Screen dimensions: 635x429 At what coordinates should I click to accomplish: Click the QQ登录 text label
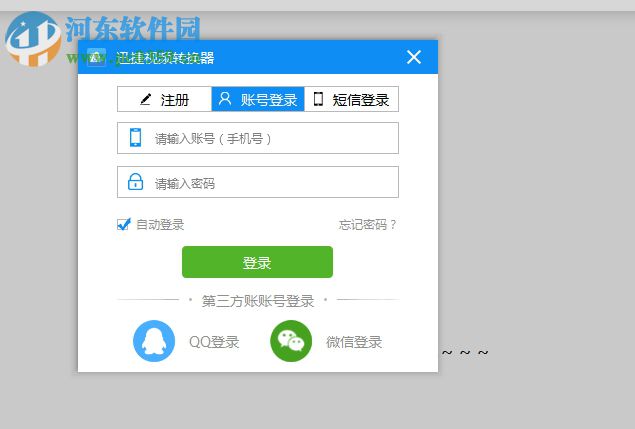pos(214,342)
